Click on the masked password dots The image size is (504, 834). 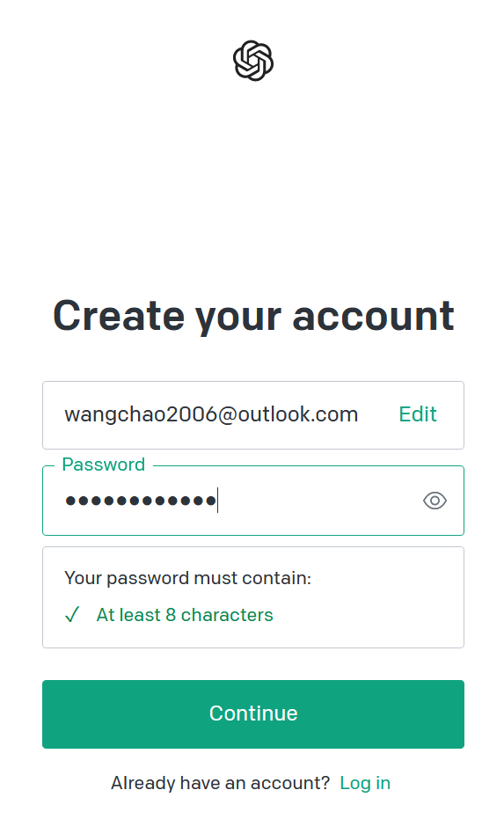tap(141, 501)
